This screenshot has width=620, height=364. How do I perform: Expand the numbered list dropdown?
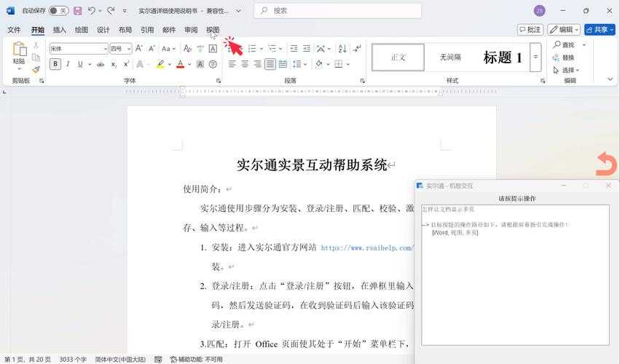coord(262,49)
